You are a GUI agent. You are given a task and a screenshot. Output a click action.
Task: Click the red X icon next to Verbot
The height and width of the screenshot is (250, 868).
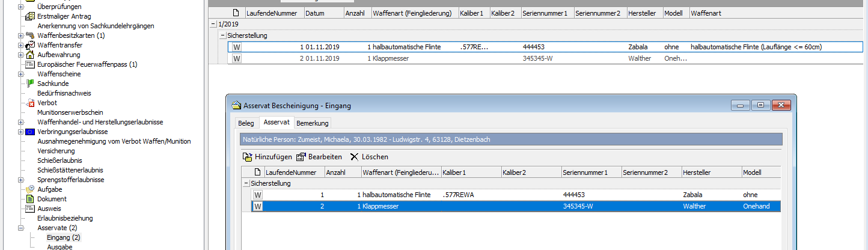(30, 103)
